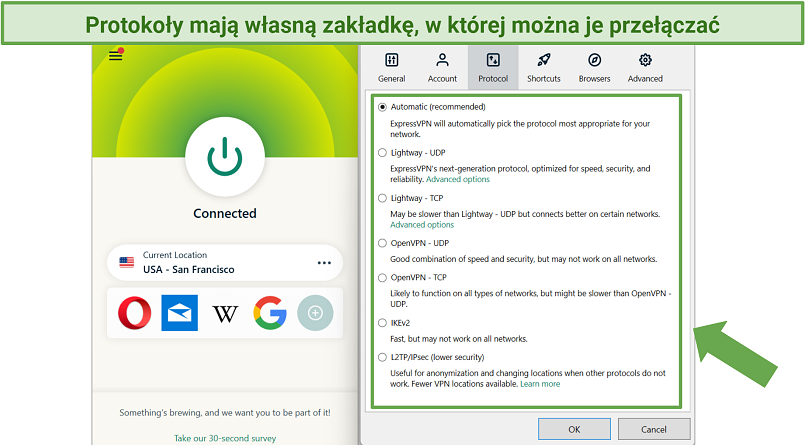Open the Google shortcut
Screen dimensions: 806x445
pyautogui.click(x=270, y=312)
